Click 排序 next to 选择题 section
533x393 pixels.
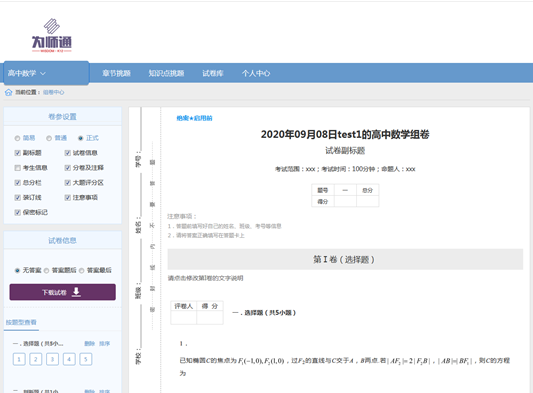point(104,343)
